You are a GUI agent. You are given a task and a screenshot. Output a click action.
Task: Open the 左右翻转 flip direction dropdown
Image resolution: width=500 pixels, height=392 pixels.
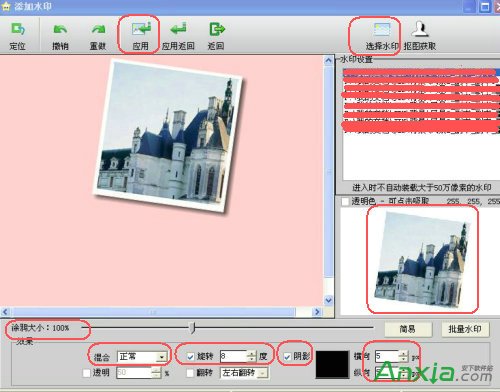(263, 373)
